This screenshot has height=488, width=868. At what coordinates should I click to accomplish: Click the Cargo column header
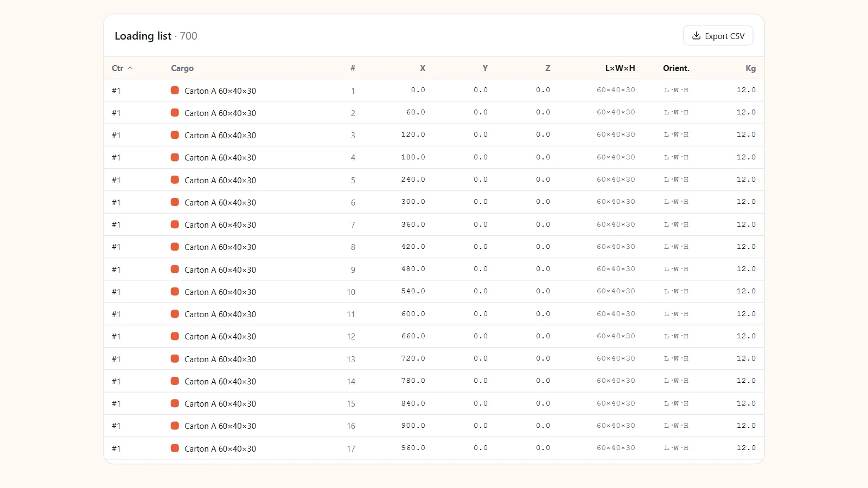pos(182,68)
